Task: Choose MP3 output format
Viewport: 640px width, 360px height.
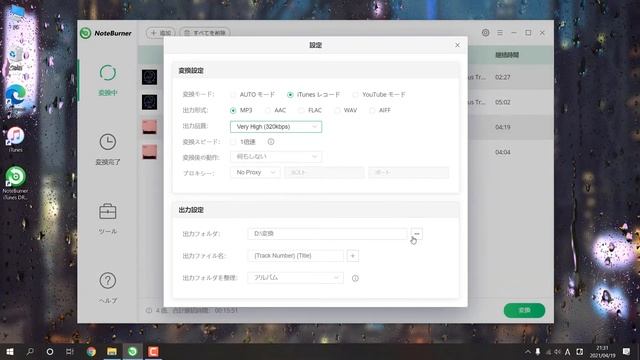Action: coord(233,111)
